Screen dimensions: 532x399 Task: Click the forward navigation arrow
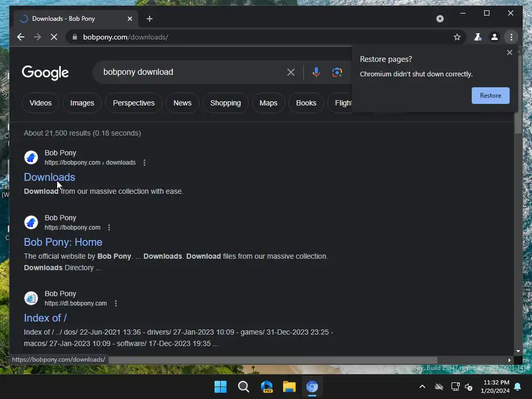[37, 37]
